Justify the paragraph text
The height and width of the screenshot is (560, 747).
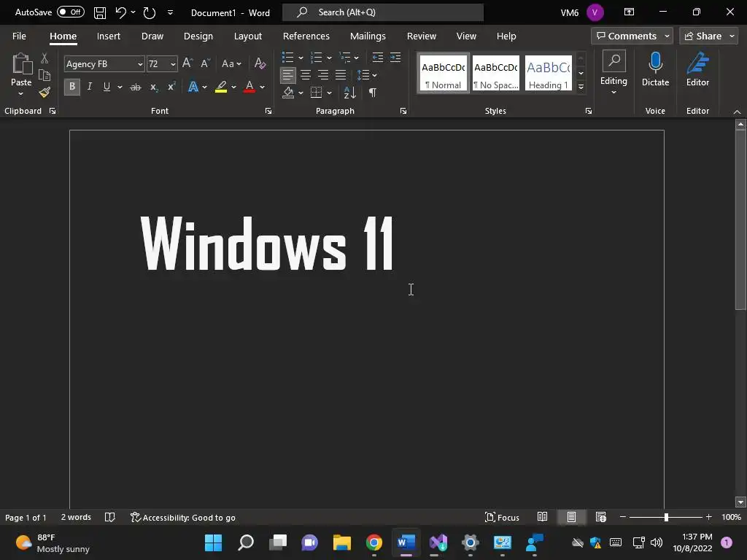click(341, 75)
